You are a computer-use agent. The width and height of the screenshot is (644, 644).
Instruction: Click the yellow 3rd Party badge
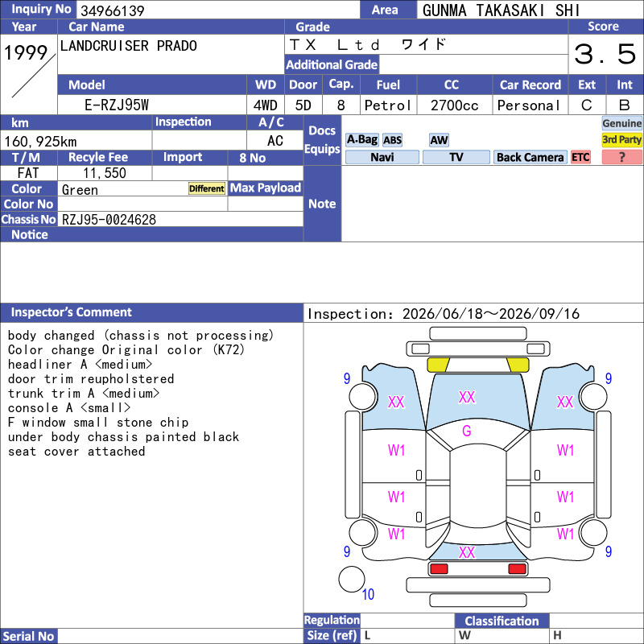pos(621,139)
